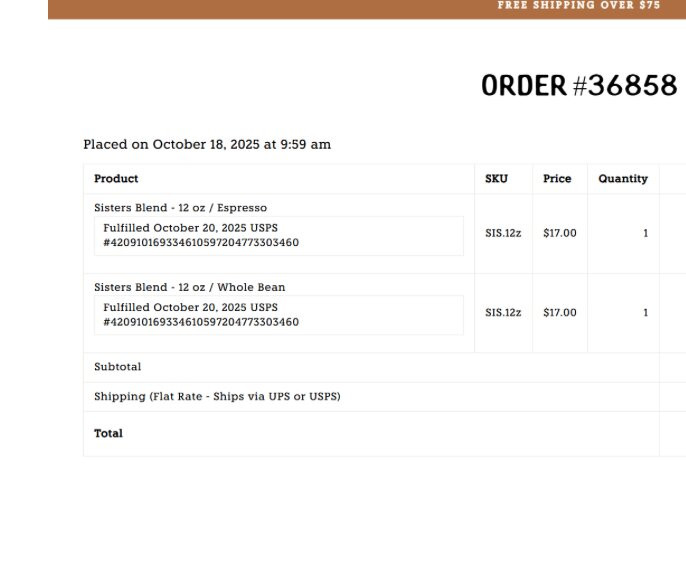The image size is (686, 574).
Task: Open the Sisters Blend Espresso product
Action: [180, 208]
